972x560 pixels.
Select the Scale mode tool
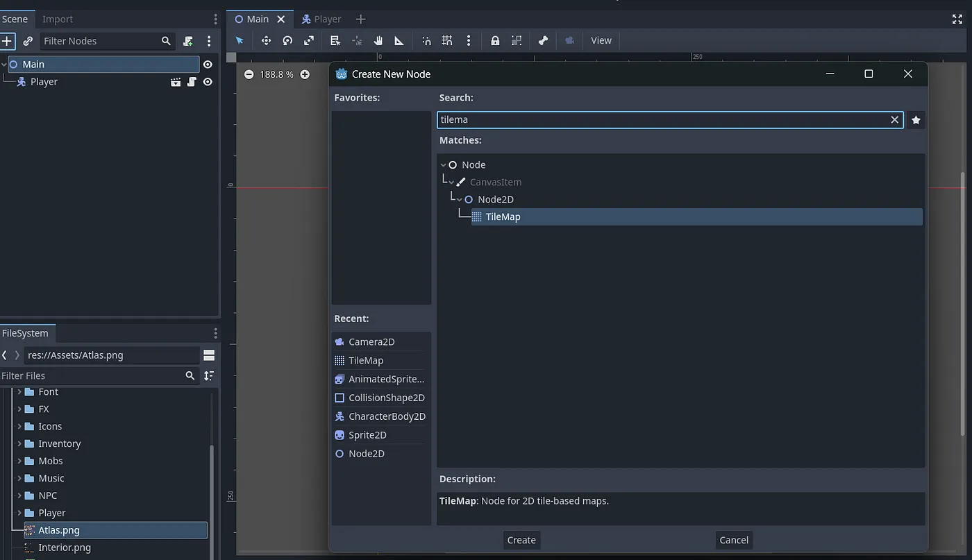coord(309,41)
